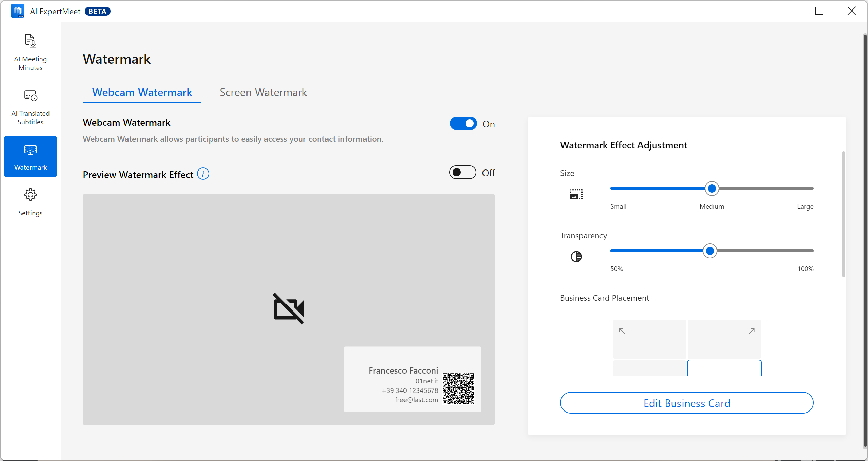Open the Settings gear icon
Viewport: 868px width, 461px height.
pyautogui.click(x=30, y=195)
